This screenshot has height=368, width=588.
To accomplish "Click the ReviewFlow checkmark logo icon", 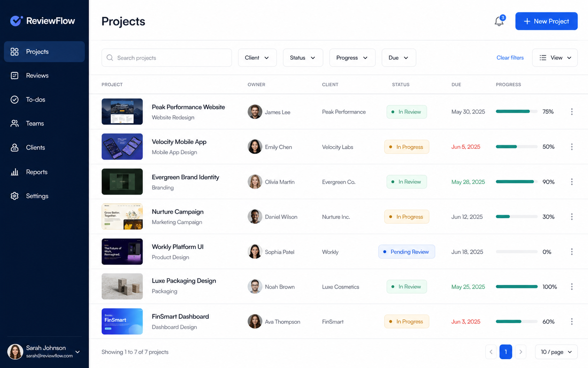I will 16,21.
